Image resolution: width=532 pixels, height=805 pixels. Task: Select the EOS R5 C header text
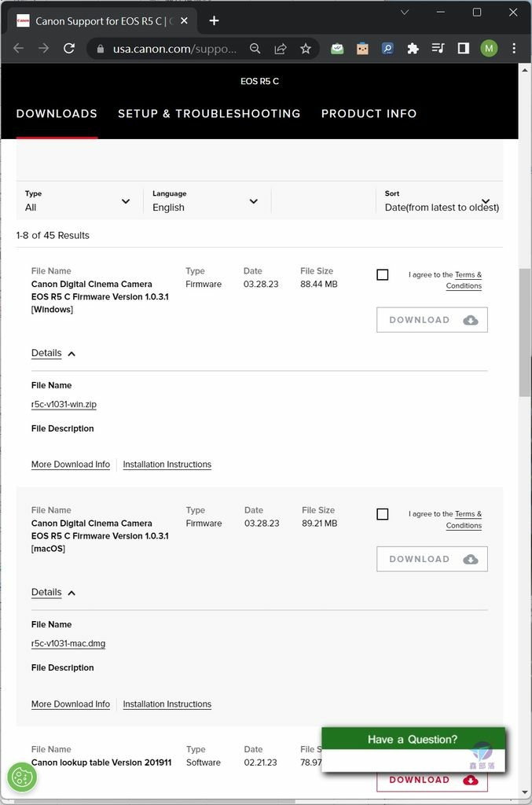point(259,81)
